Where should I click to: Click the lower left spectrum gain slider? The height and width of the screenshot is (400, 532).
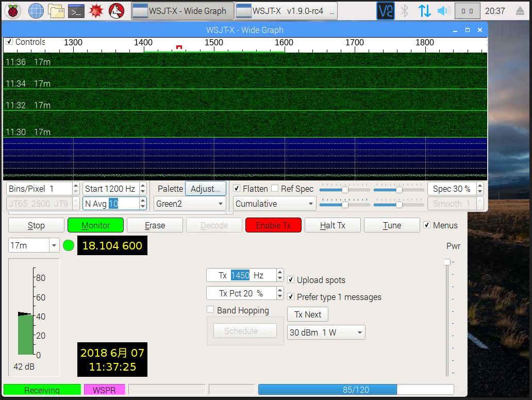tap(345, 205)
